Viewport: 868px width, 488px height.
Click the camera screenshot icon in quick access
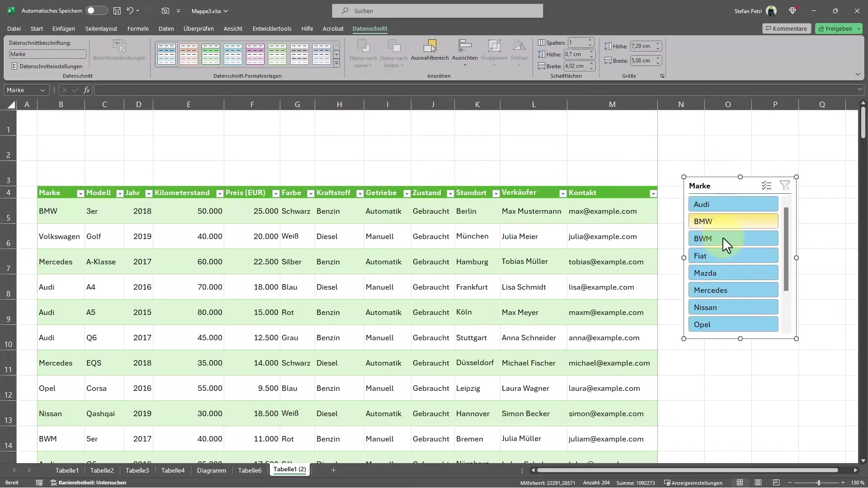(x=165, y=10)
